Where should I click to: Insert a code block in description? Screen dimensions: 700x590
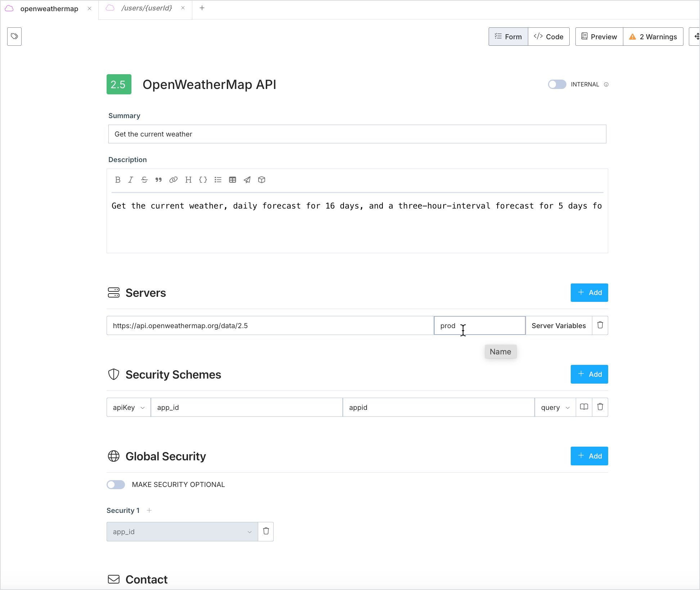pyautogui.click(x=203, y=180)
